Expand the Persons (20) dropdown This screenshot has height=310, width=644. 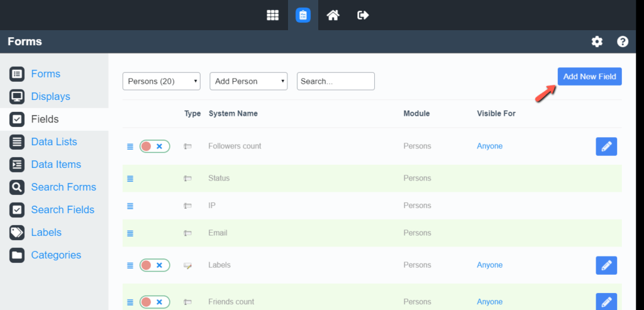pos(162,81)
